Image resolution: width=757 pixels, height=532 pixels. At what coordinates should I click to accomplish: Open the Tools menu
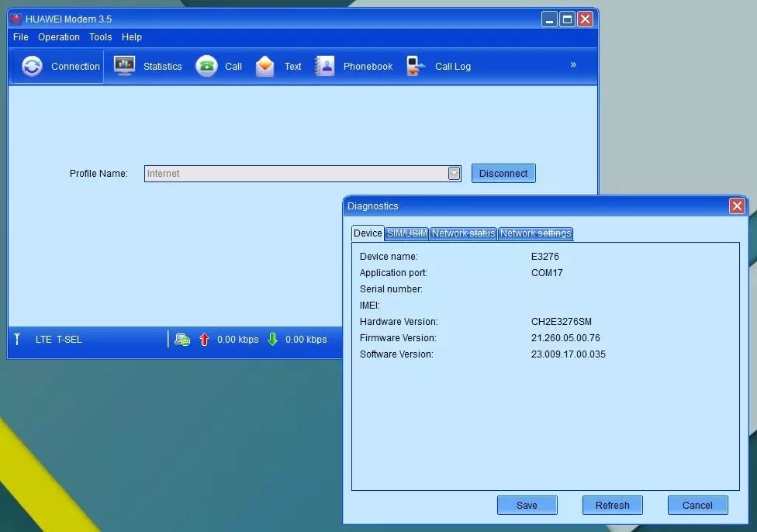[100, 37]
